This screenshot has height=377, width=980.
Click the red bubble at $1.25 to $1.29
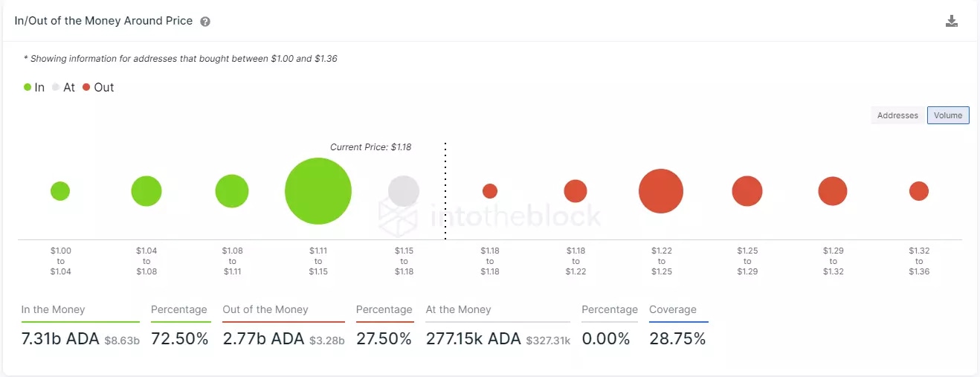pyautogui.click(x=747, y=191)
